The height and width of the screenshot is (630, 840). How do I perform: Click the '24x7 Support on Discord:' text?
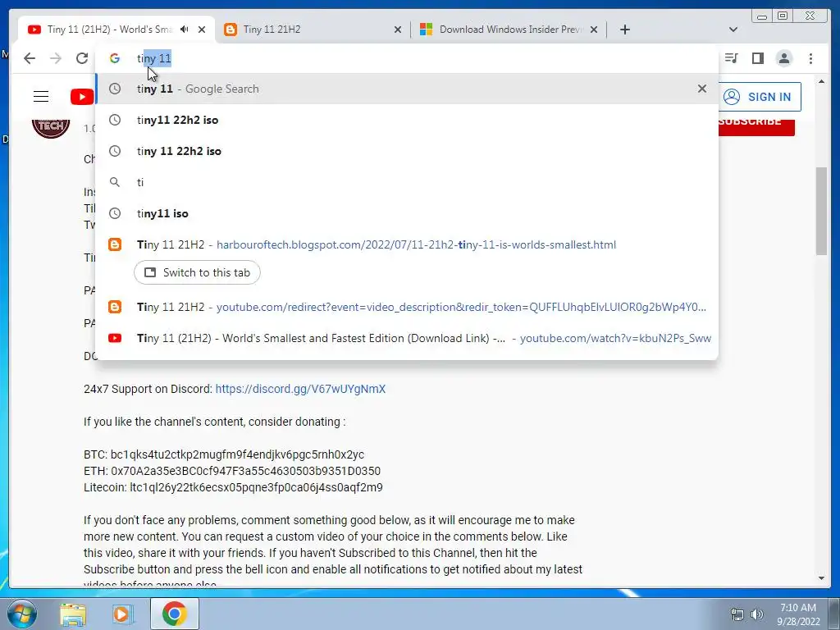(148, 389)
